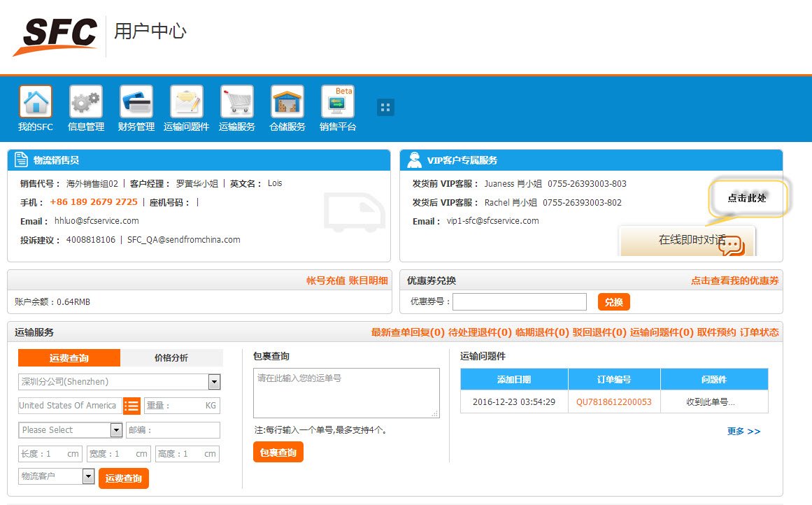
Task: Open 信息管理 gear icon
Action: [86, 102]
